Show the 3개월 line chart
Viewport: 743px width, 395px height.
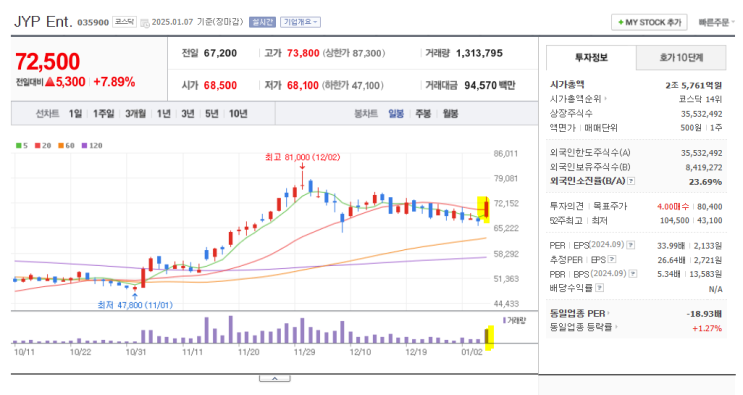tap(136, 114)
